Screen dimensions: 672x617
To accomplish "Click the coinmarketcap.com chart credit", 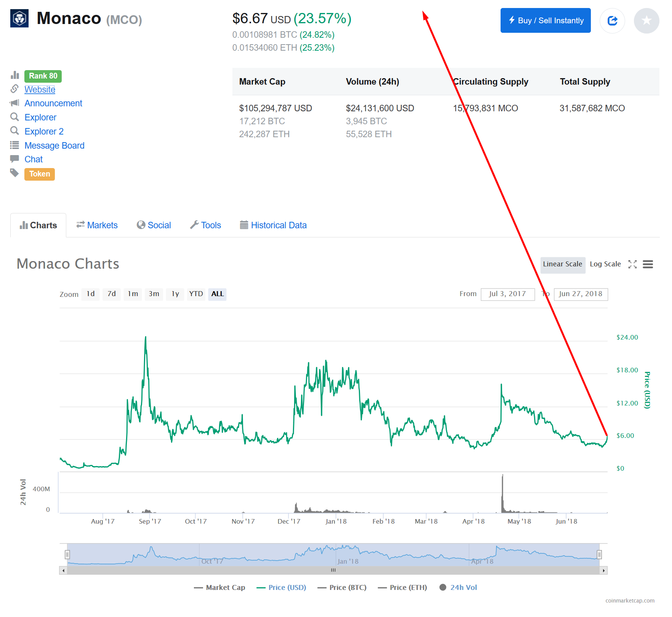I will tap(630, 601).
